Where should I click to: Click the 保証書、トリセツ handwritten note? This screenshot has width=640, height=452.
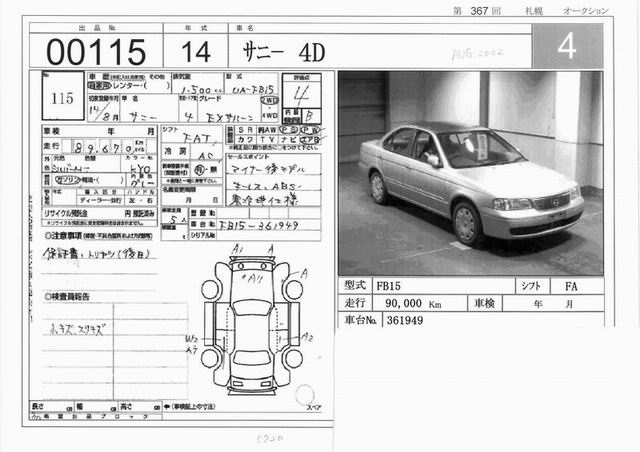[99, 254]
